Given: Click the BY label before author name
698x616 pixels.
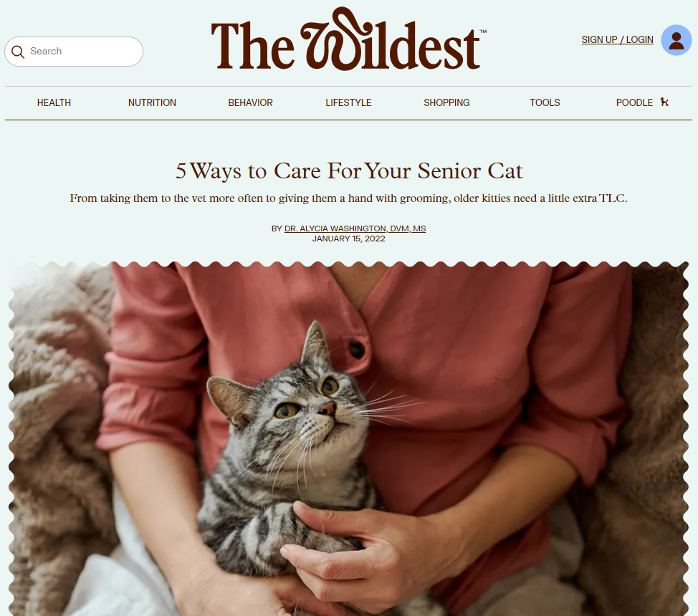Looking at the screenshot, I should point(277,228).
